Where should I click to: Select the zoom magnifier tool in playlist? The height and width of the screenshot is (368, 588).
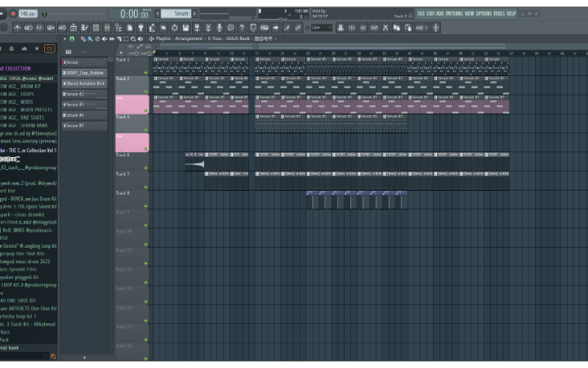point(133,38)
